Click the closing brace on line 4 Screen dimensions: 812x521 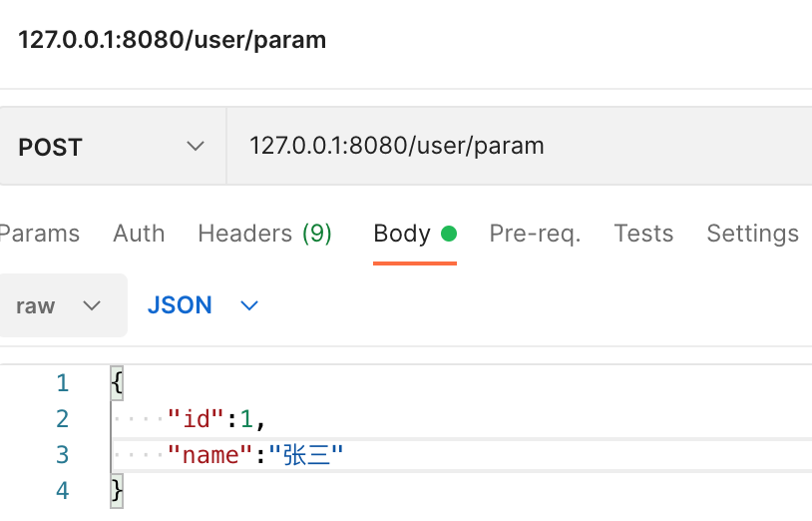117,490
